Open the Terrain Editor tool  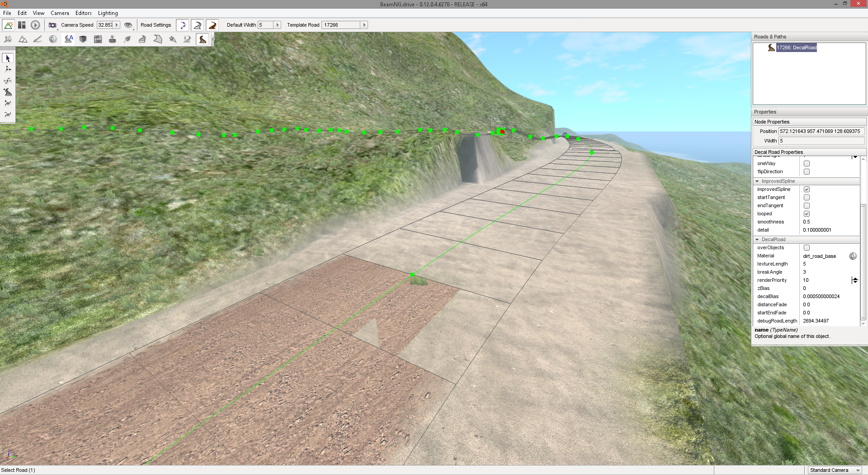(23, 39)
